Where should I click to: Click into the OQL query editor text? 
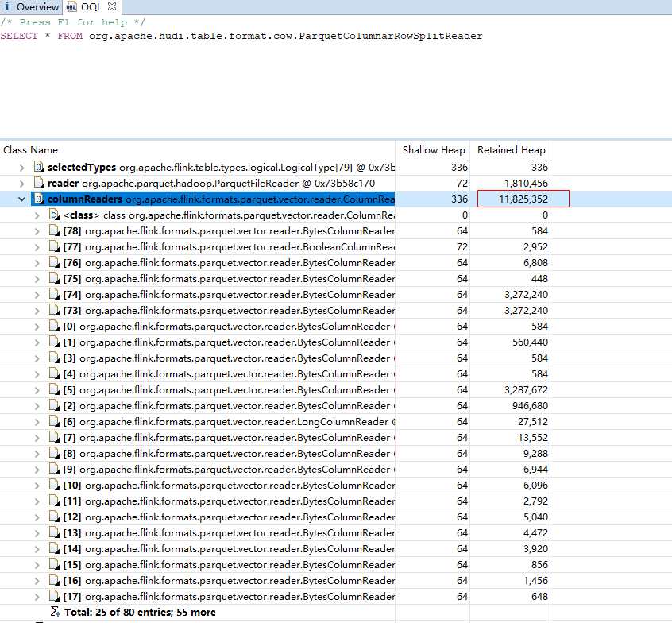[x=241, y=36]
